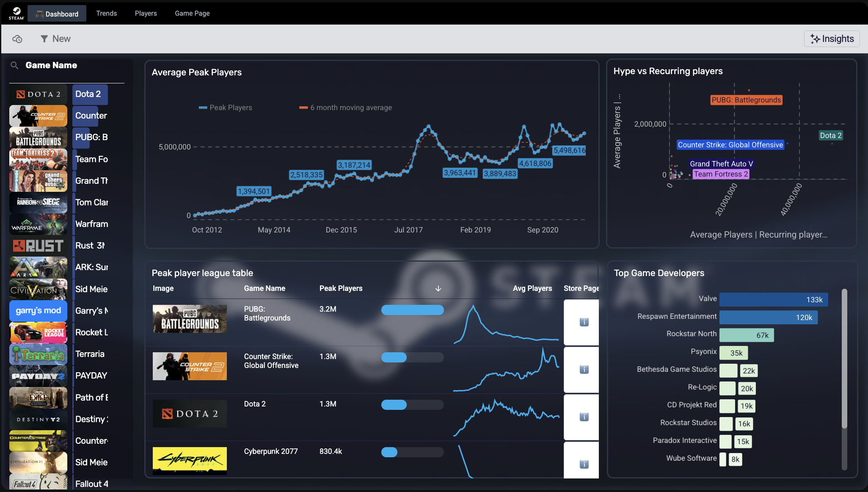
Task: Click the PUBG Battlegrounds table image
Action: coord(190,319)
